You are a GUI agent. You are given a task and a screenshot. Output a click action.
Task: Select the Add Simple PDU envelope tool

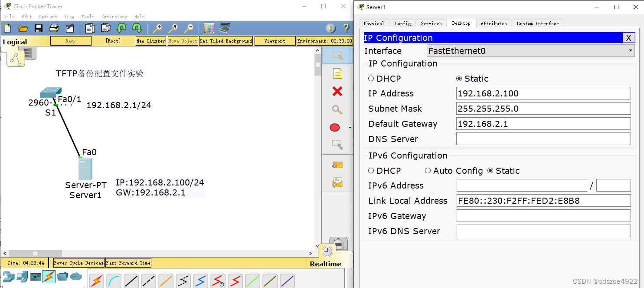(337, 165)
